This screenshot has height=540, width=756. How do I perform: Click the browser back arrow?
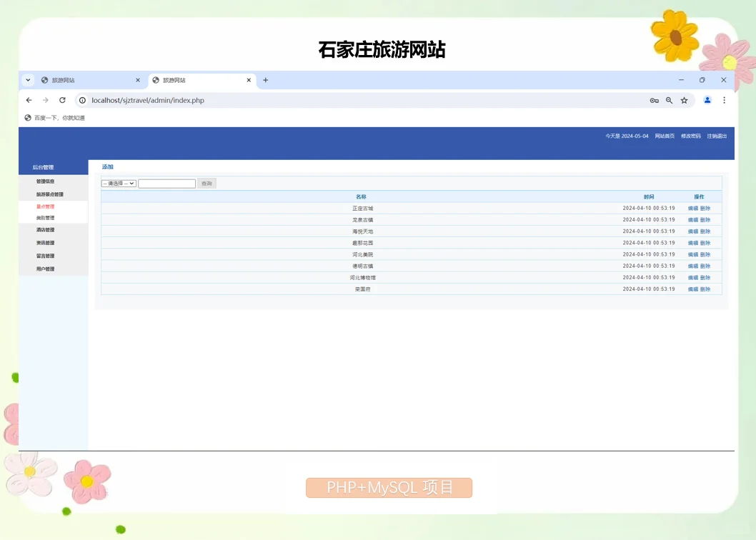coord(29,101)
